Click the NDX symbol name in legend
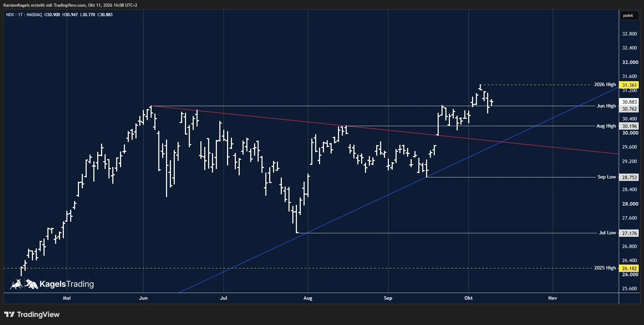644x325 pixels. (x=10, y=15)
